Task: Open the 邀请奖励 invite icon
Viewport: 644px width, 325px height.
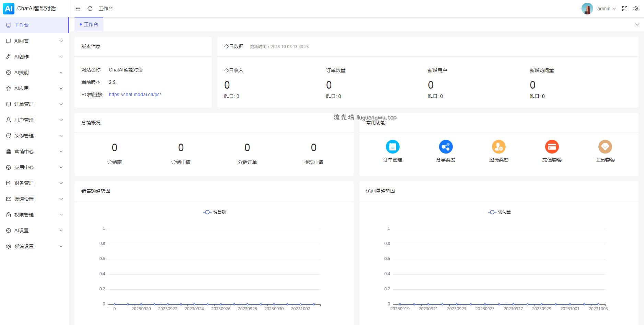Action: [498, 147]
